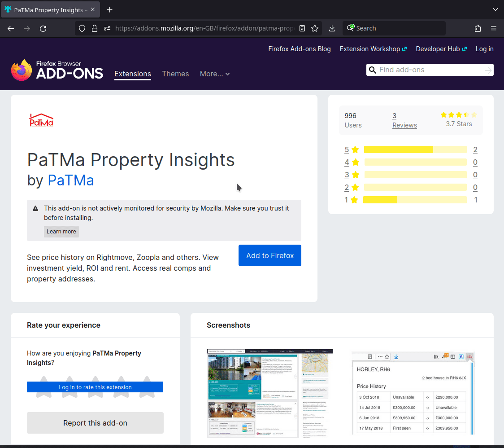Click the 5-star rating bar

415,149
